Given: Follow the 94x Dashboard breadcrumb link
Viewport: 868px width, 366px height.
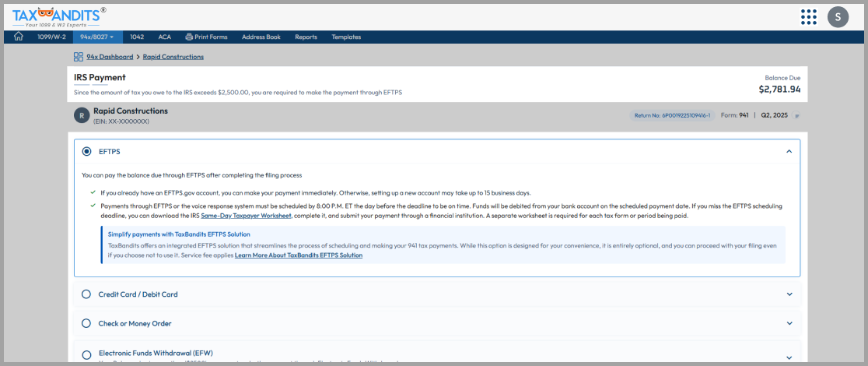Looking at the screenshot, I should [x=110, y=57].
